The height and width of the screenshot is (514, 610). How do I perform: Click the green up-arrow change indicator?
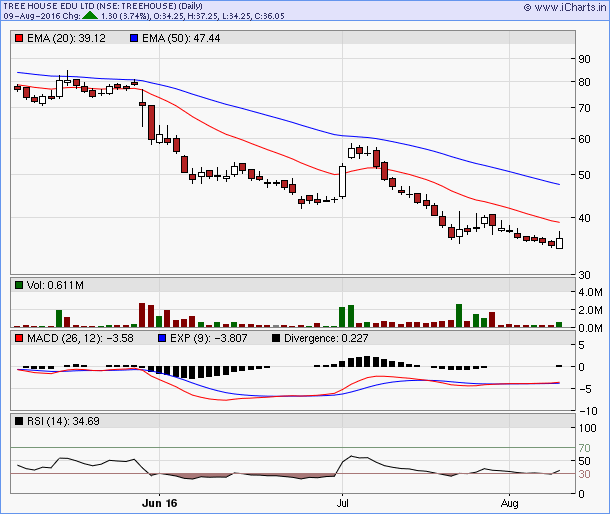[90, 16]
